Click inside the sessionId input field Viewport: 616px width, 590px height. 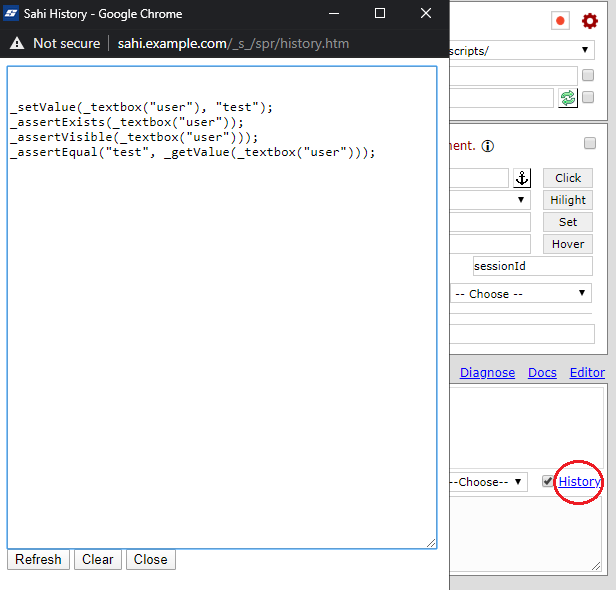pyautogui.click(x=532, y=267)
